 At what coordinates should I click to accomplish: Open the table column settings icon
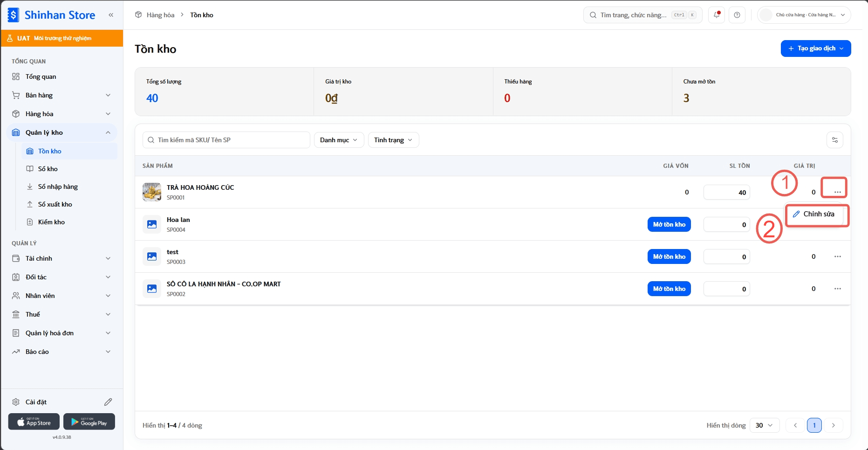[x=835, y=140]
